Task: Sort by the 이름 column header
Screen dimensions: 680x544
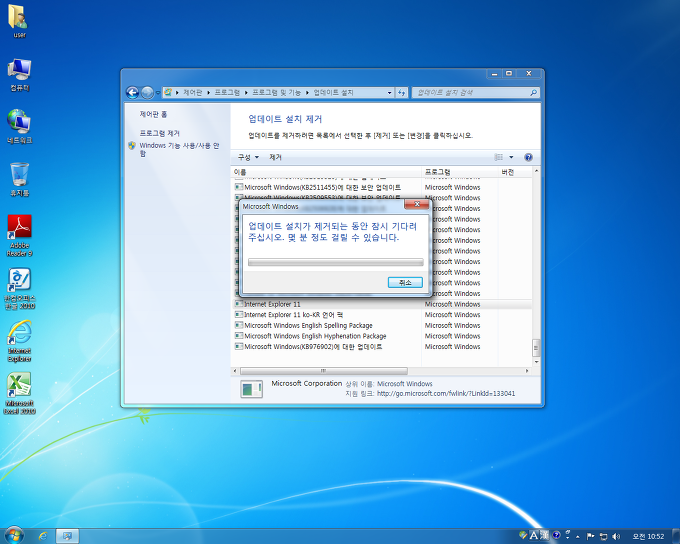Action: (x=326, y=172)
